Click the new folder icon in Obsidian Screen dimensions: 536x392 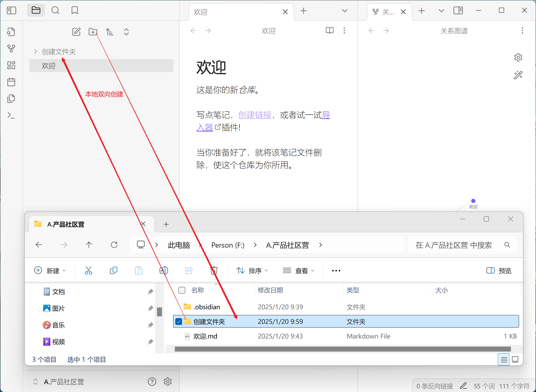(x=93, y=32)
